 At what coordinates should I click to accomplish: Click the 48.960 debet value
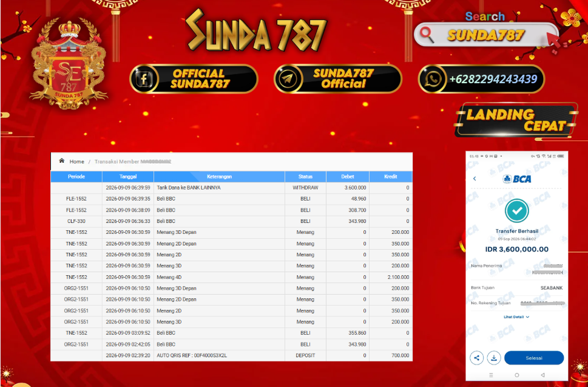click(359, 199)
